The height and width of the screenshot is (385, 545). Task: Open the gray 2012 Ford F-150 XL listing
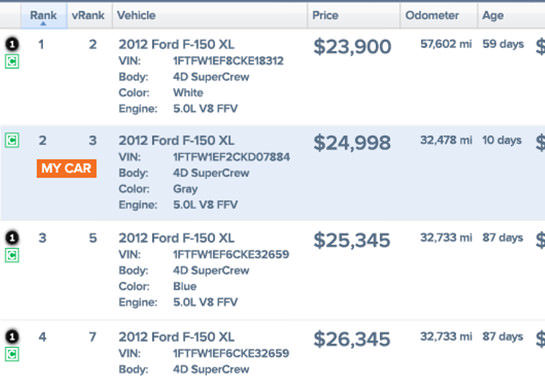(177, 141)
